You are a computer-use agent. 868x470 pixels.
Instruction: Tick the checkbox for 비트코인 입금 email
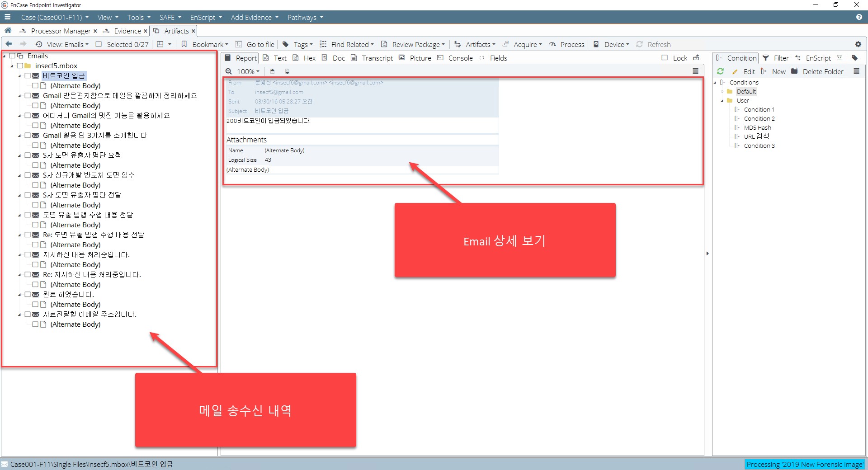[28, 76]
